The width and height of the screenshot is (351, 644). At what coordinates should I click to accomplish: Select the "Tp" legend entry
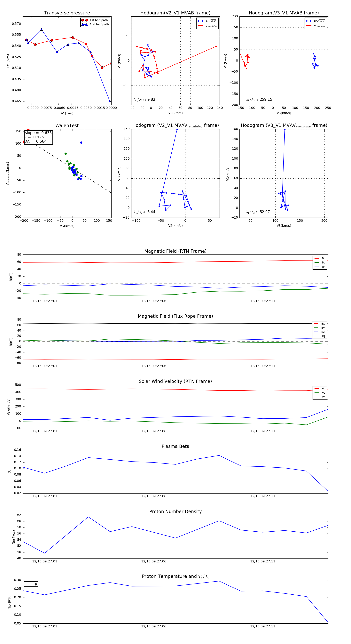point(31,584)
